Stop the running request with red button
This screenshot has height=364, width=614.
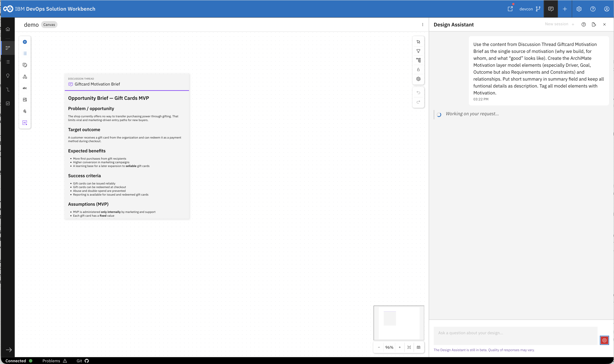point(604,340)
